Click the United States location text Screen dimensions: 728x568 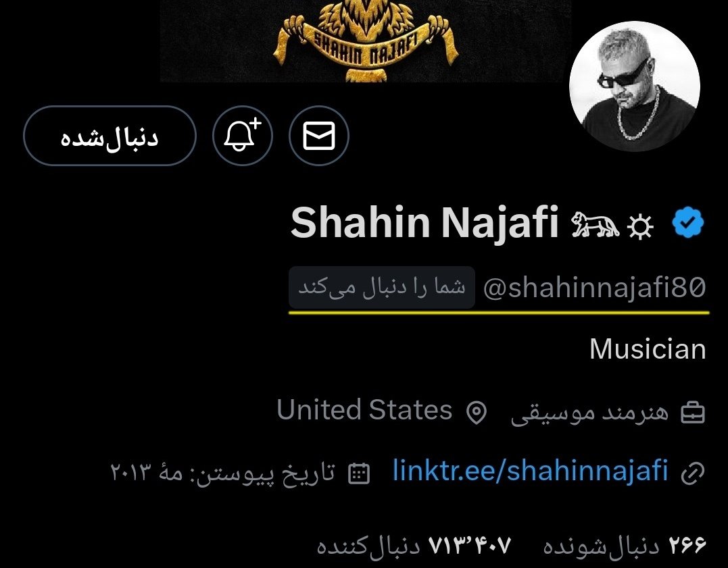coord(364,410)
